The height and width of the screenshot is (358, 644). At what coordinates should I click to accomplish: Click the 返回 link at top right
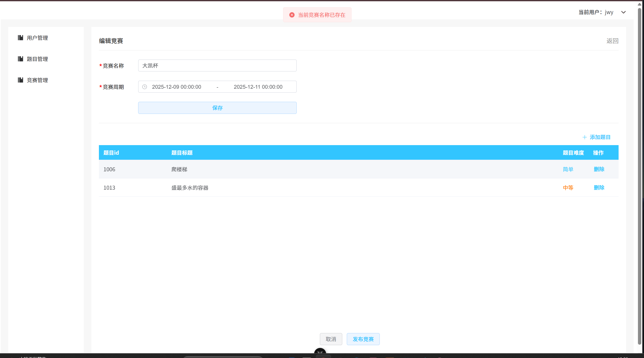(x=612, y=41)
